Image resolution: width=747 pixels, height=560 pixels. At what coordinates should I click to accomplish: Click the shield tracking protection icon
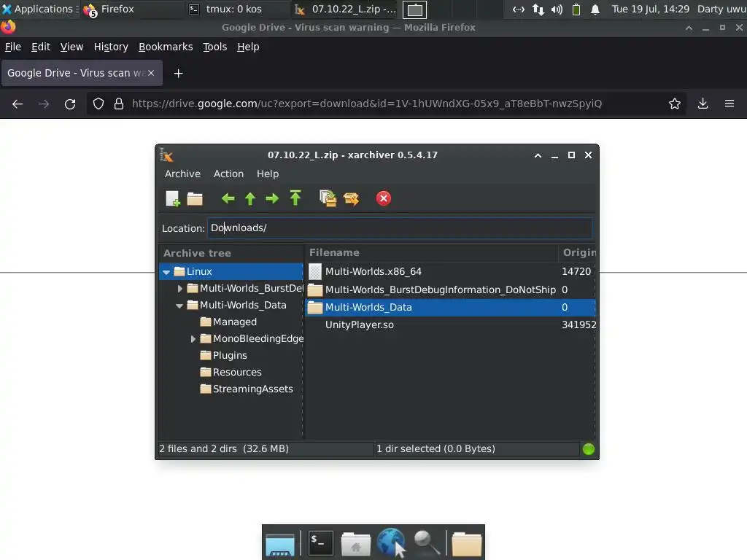pos(98,104)
